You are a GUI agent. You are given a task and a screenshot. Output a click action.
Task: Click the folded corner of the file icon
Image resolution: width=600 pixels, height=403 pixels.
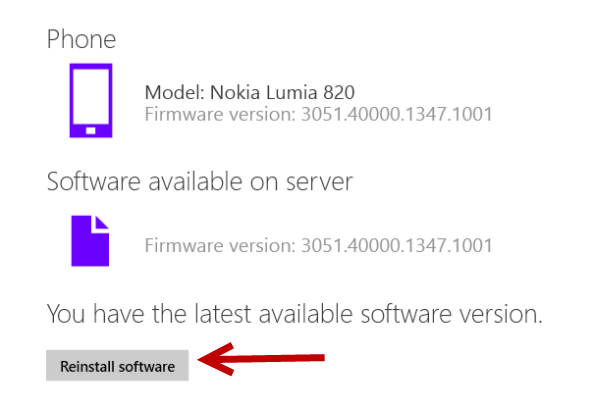click(x=102, y=223)
